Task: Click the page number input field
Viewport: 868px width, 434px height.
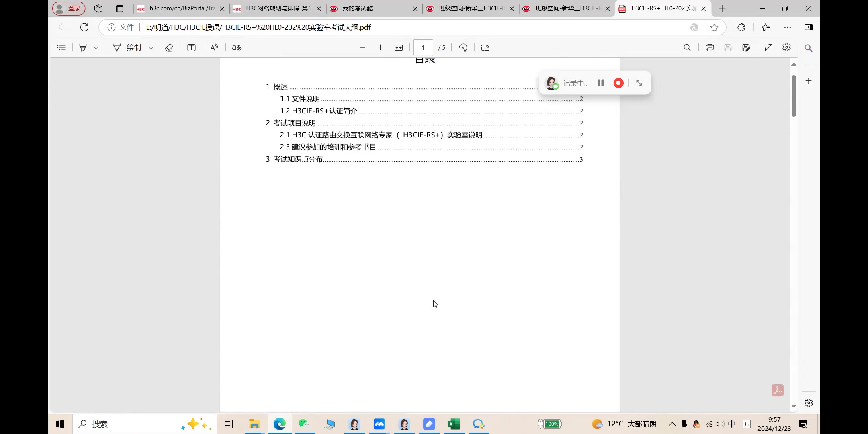Action: coord(423,47)
